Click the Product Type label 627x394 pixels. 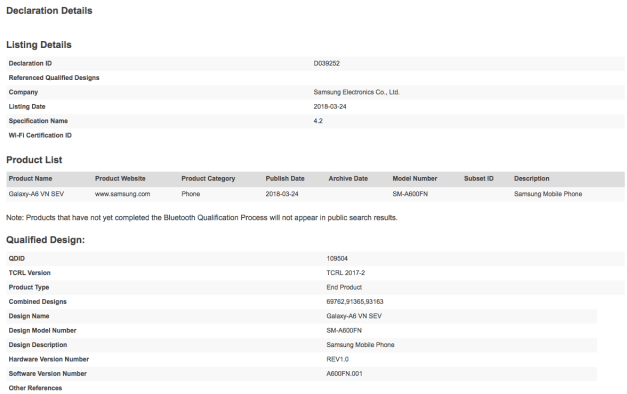[28, 288]
